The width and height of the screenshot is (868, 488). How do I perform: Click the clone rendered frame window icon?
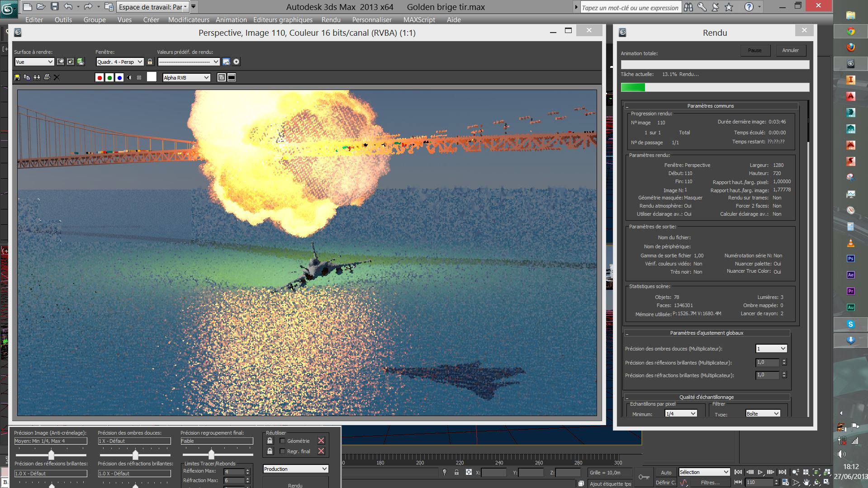pyautogui.click(x=37, y=77)
